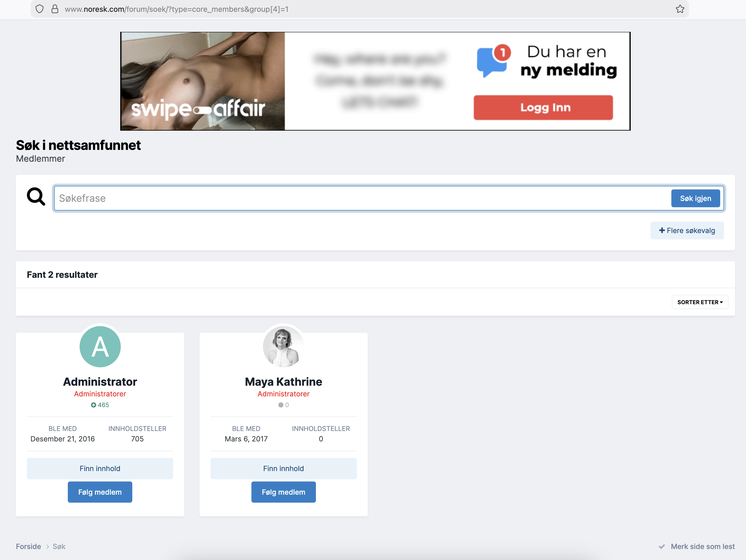Image resolution: width=746 pixels, height=560 pixels.
Task: Click Finn innhold for Administrator
Action: (100, 468)
